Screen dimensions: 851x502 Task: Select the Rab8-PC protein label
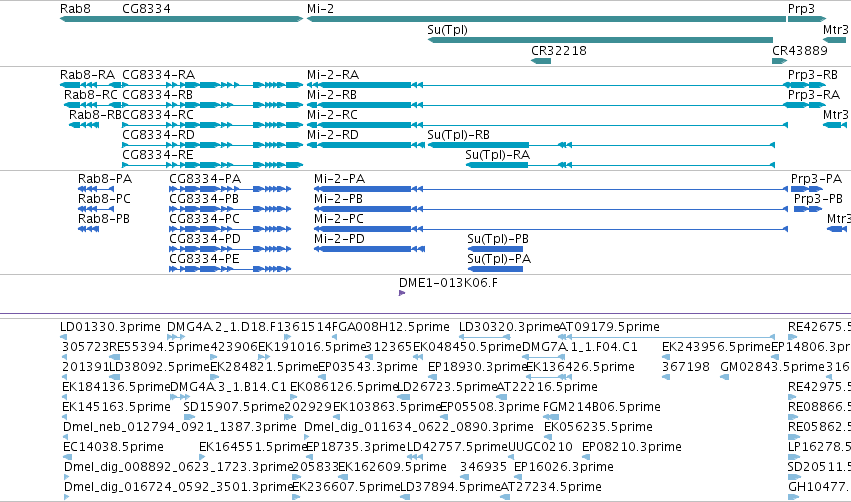point(104,199)
